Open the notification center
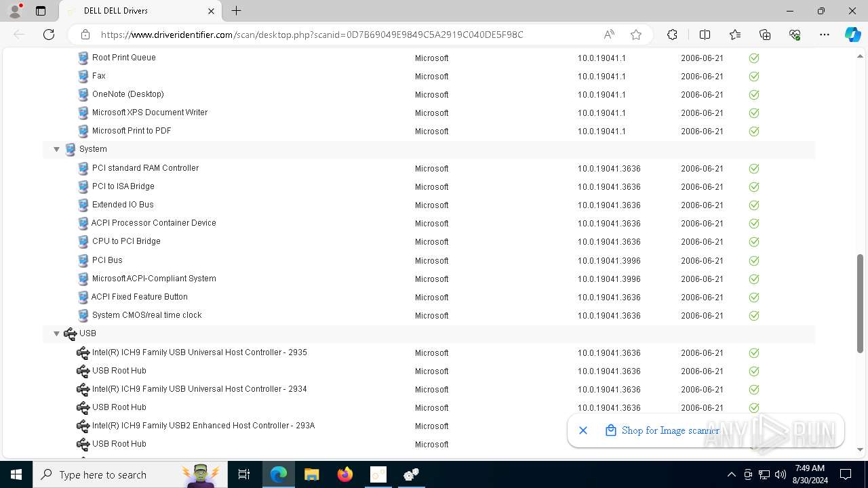Screen dimensions: 868x488 (846, 474)
